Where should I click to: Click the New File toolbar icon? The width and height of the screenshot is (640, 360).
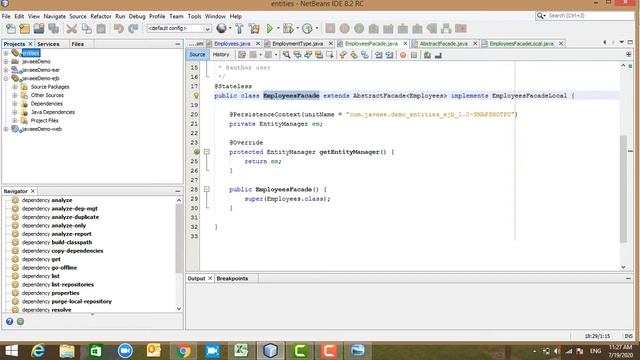pyautogui.click(x=11, y=29)
